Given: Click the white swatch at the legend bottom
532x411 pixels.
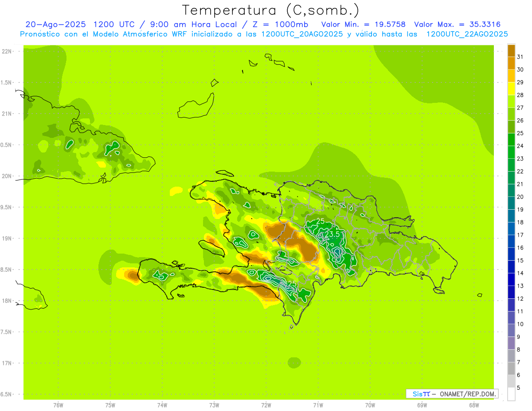Looking at the screenshot, I should [511, 394].
